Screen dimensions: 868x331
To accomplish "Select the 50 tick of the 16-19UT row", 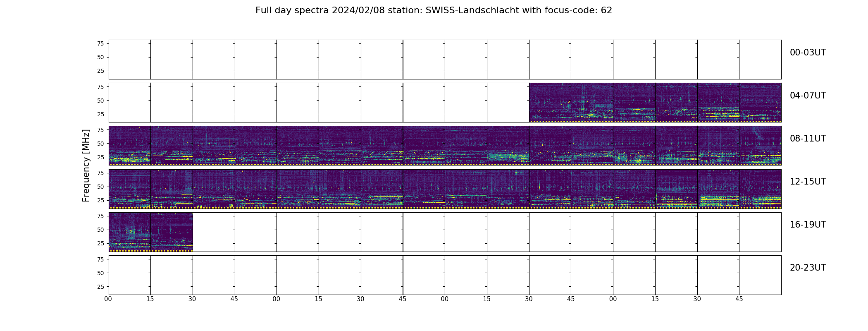I will click(x=100, y=229).
